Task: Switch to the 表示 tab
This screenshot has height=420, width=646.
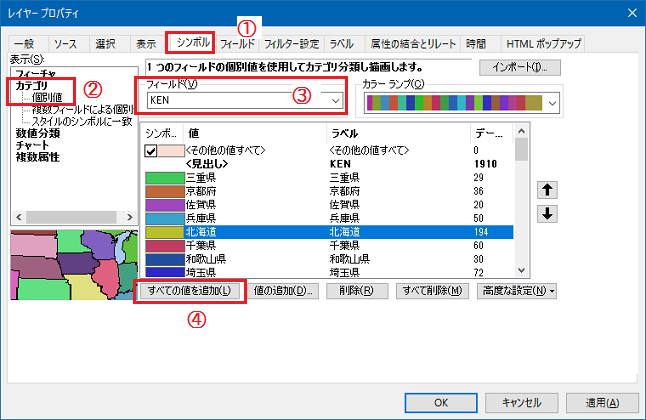Action: click(x=146, y=44)
